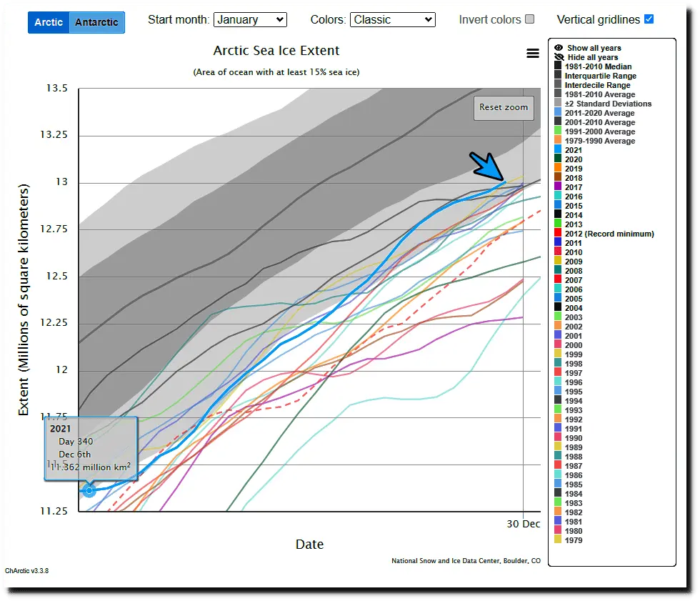The height and width of the screenshot is (601, 700).
Task: Switch to the Antarctic tab
Action: [x=96, y=22]
